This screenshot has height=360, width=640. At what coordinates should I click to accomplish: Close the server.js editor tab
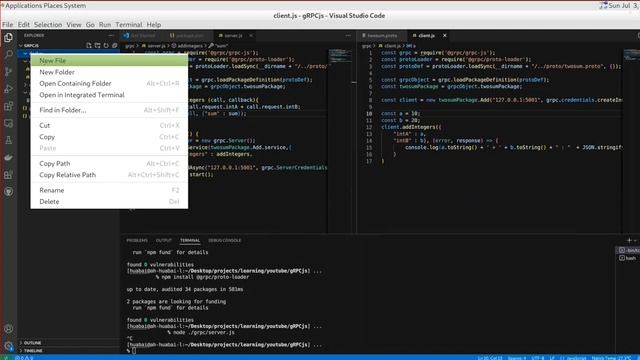251,36
